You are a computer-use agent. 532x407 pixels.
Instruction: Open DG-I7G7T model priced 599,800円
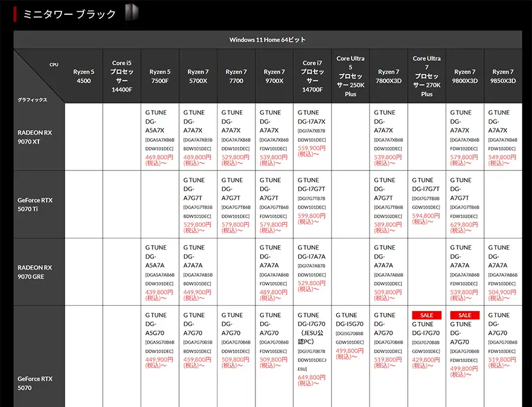[x=312, y=201]
